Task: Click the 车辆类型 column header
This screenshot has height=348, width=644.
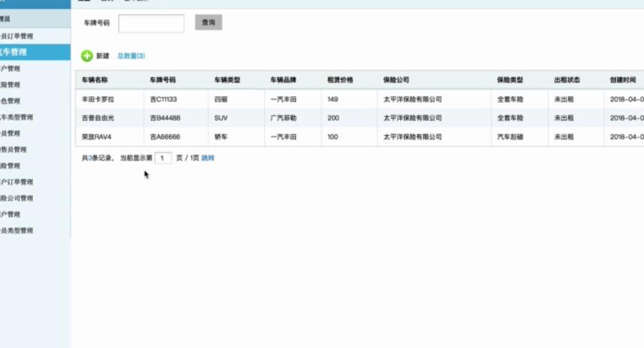Action: point(227,80)
